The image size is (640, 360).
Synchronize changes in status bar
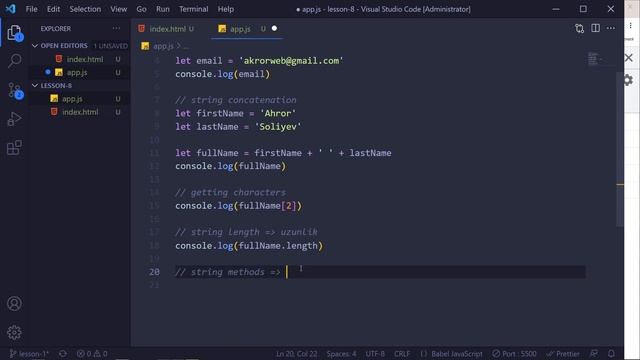tap(62, 353)
